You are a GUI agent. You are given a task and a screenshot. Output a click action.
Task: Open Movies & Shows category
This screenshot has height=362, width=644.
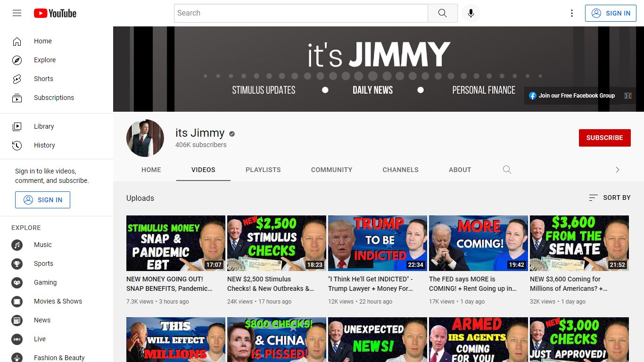[57, 301]
